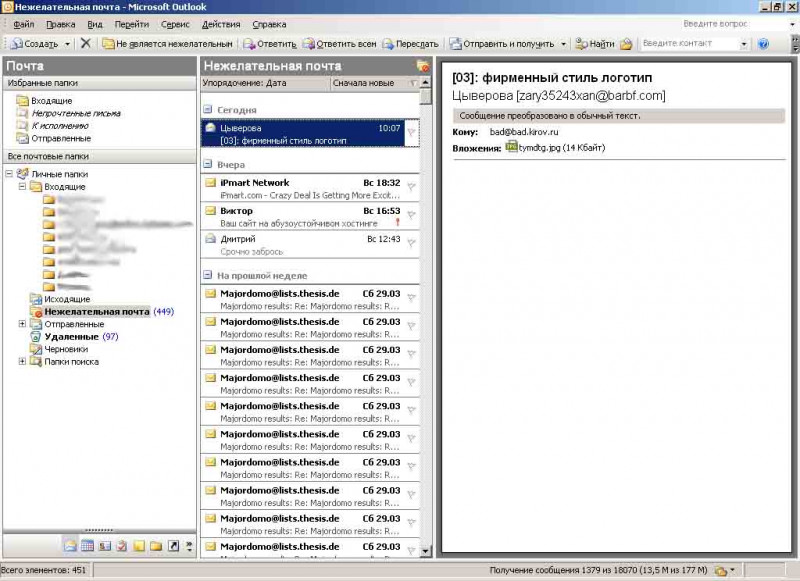The height and width of the screenshot is (581, 800).
Task: Click the Найти search button
Action: [x=595, y=44]
